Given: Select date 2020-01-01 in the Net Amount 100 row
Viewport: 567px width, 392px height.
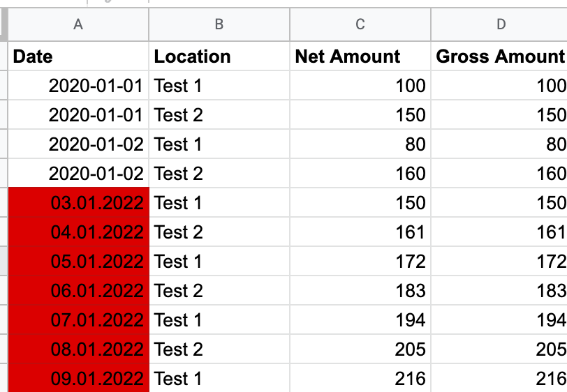Looking at the screenshot, I should tap(78, 86).
